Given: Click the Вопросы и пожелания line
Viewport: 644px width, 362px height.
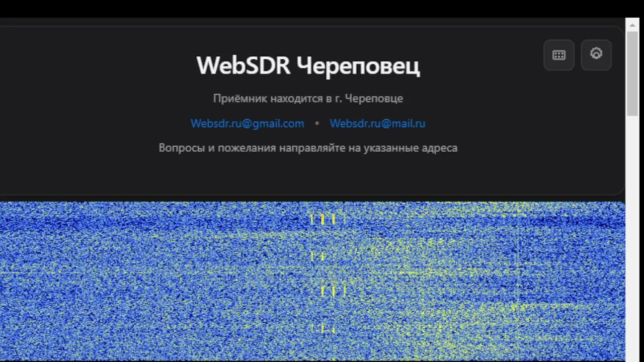Looking at the screenshot, I should point(308,148).
